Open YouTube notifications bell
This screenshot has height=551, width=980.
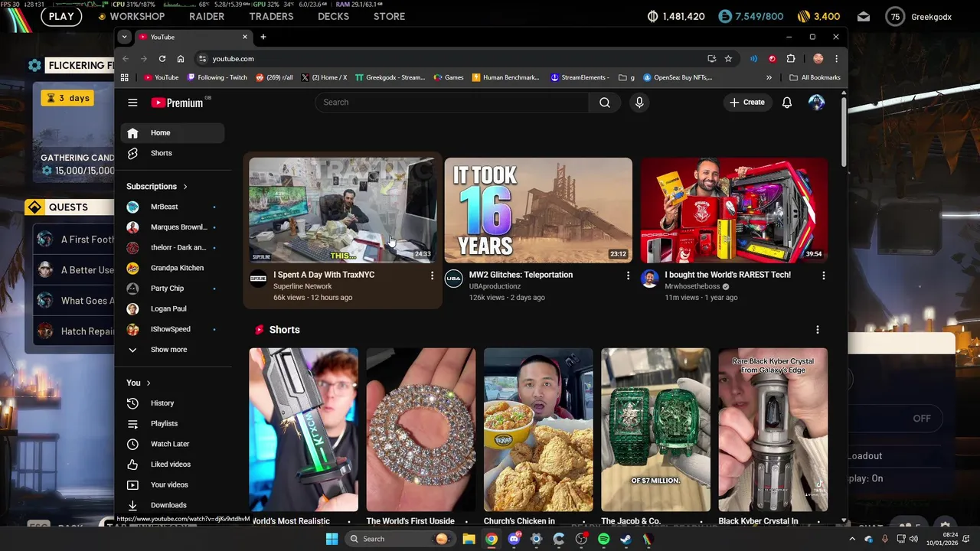[x=786, y=103]
